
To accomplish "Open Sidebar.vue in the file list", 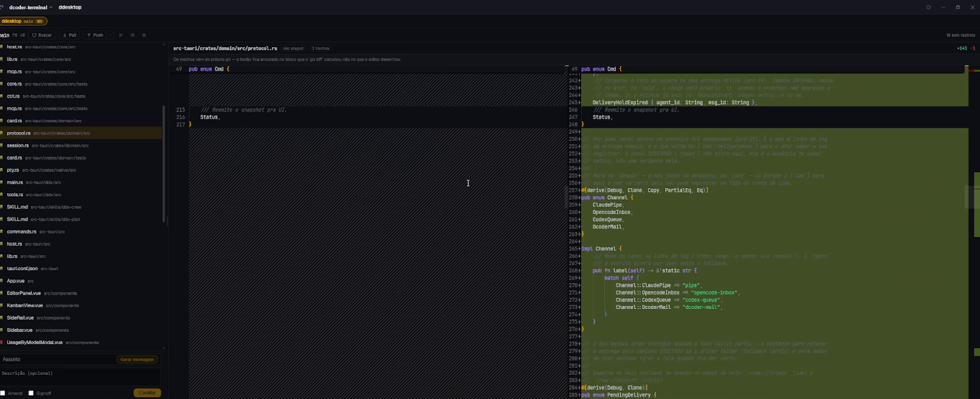I will 82,330.
